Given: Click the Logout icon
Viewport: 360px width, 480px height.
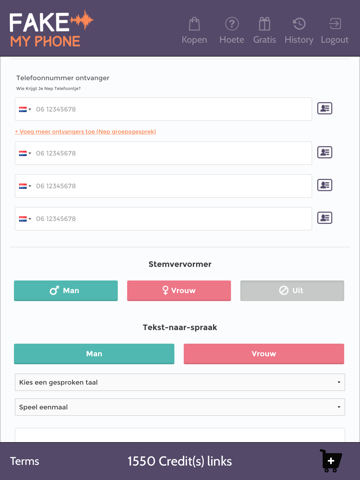Looking at the screenshot, I should (x=335, y=24).
